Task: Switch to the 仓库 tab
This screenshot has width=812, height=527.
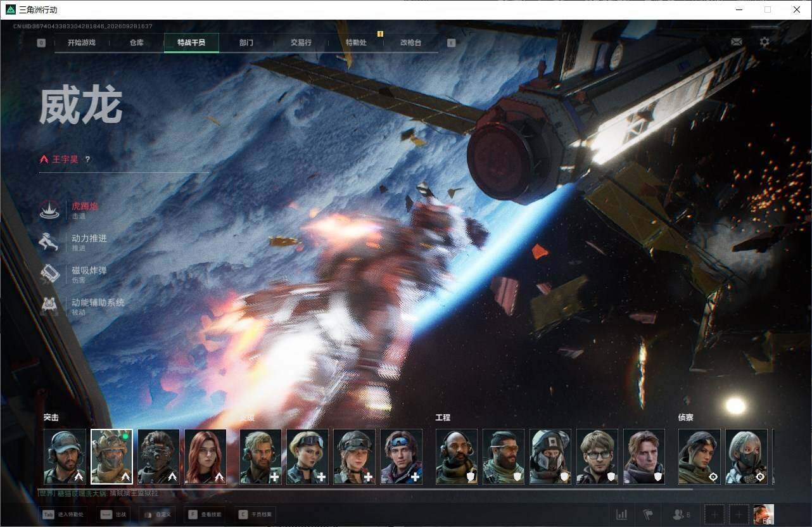Action: [x=137, y=43]
